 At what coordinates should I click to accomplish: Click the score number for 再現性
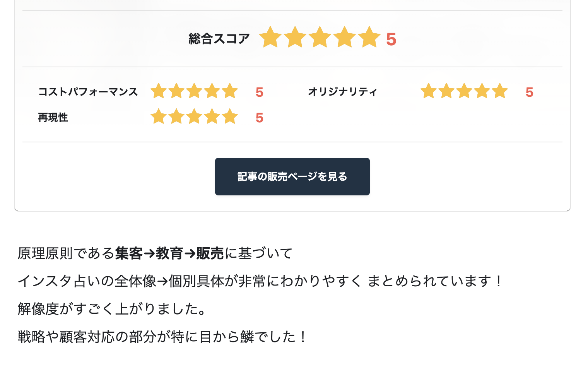pyautogui.click(x=259, y=118)
